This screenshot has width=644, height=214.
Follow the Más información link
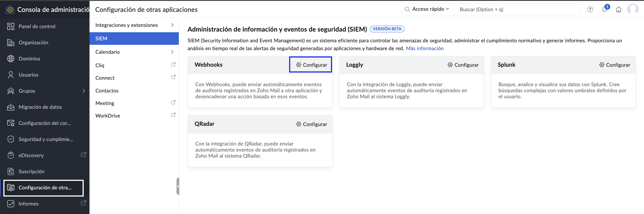coord(424,49)
